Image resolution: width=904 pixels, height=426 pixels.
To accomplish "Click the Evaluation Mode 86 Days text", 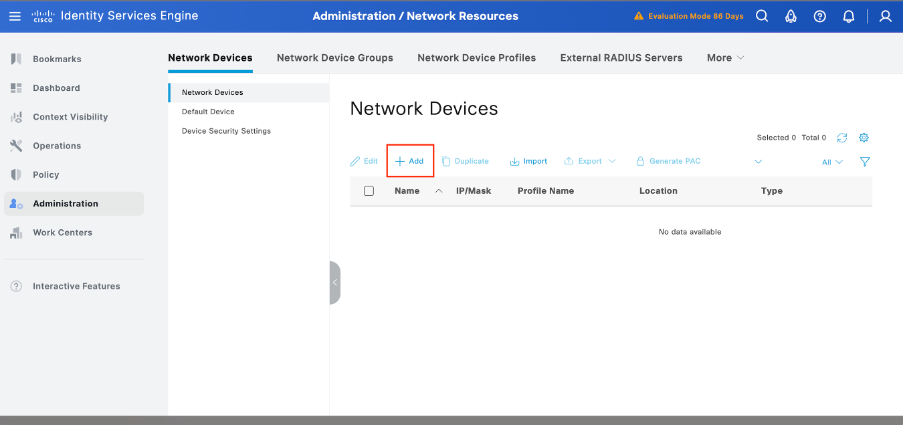I will point(696,16).
